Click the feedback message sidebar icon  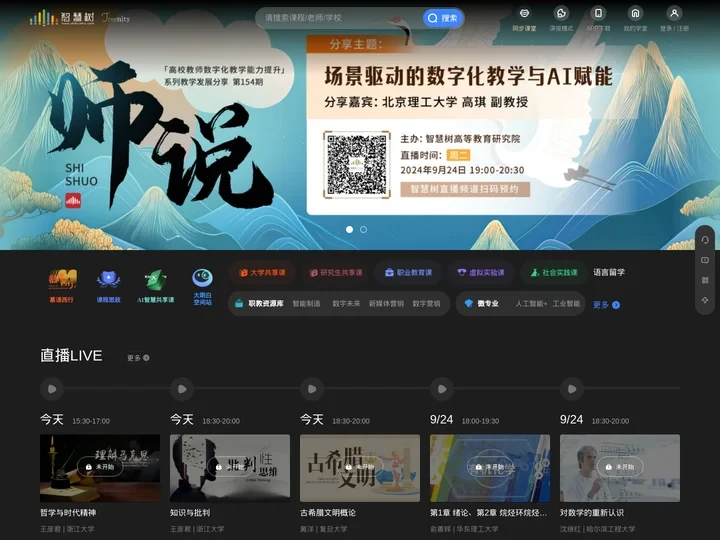(705, 260)
